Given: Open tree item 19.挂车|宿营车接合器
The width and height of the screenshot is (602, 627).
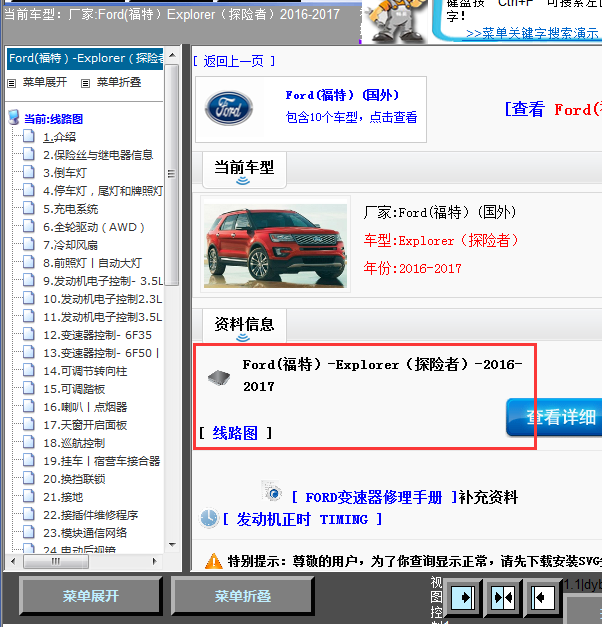Looking at the screenshot, I should pos(102,461).
